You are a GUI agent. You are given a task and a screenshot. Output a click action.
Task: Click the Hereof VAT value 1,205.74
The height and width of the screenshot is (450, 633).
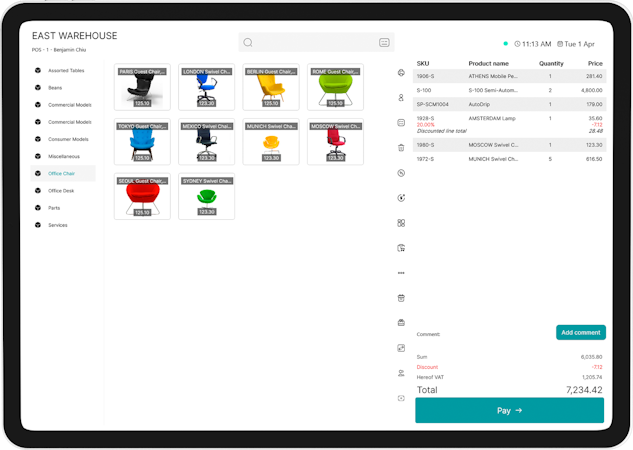pyautogui.click(x=592, y=377)
